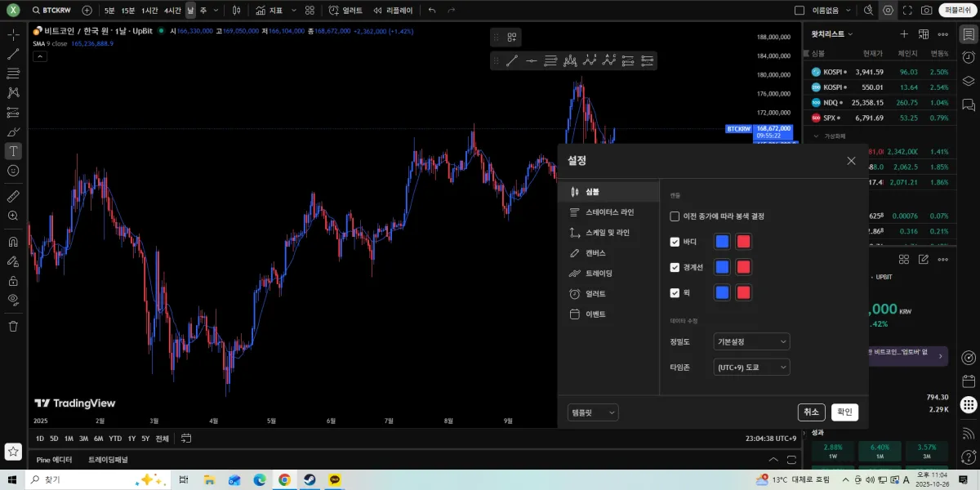This screenshot has height=490, width=980.
Task: Click the red 바디 color swatch
Action: pos(743,242)
